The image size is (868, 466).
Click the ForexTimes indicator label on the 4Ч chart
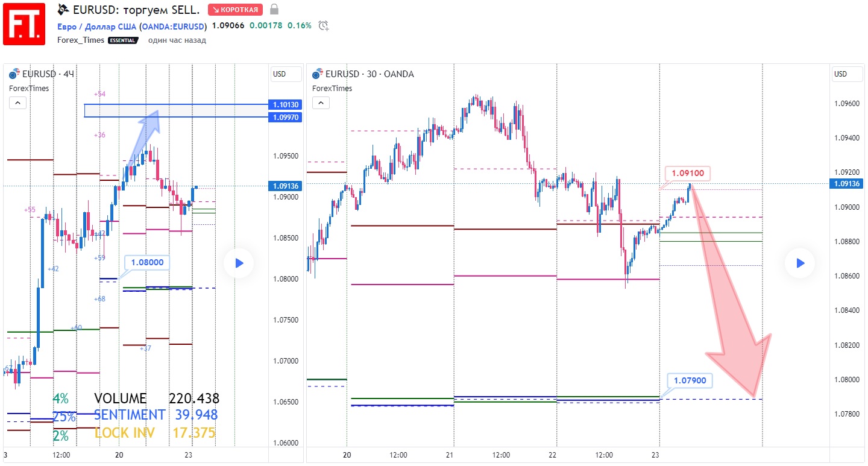click(x=29, y=88)
